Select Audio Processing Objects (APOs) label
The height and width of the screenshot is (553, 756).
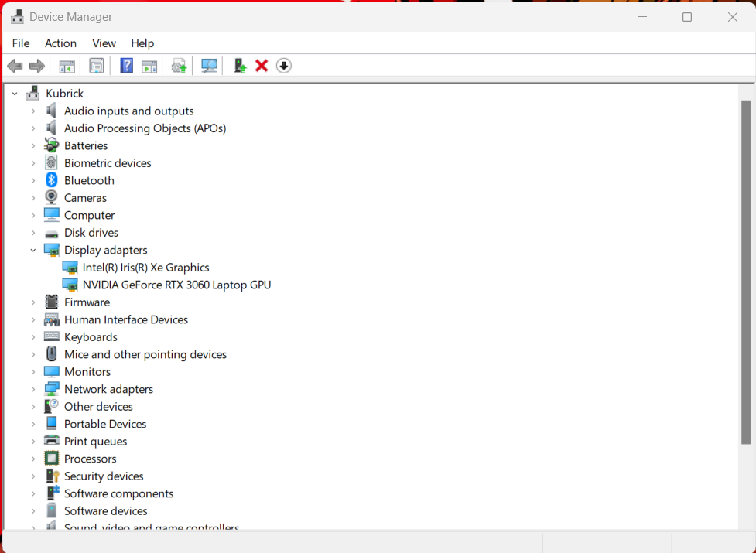(145, 128)
